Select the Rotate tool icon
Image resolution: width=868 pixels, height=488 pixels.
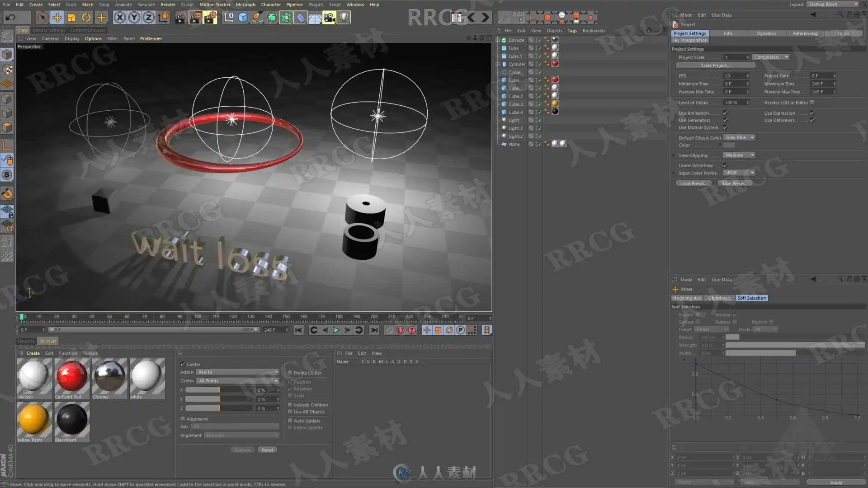86,18
